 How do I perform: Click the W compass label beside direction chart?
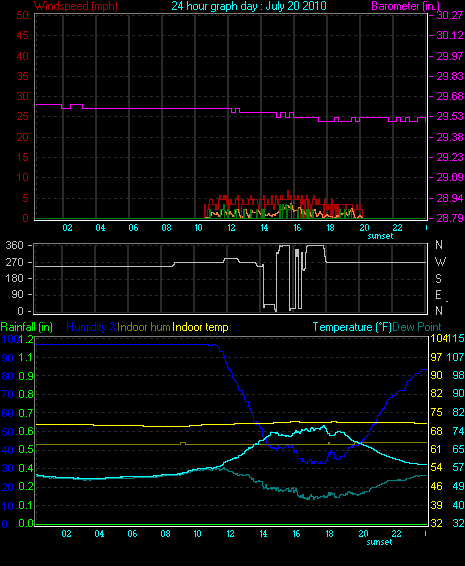[x=440, y=262]
